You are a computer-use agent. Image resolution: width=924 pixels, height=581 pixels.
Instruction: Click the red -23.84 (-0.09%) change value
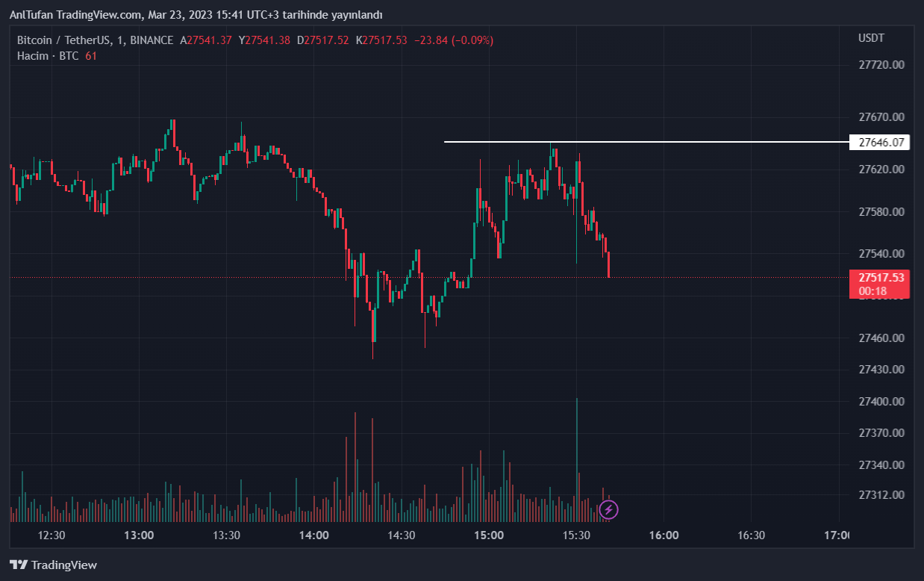click(455, 40)
